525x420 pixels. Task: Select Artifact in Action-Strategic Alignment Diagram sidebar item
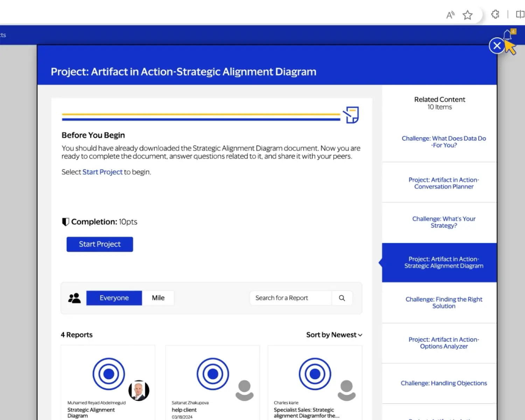click(x=440, y=262)
